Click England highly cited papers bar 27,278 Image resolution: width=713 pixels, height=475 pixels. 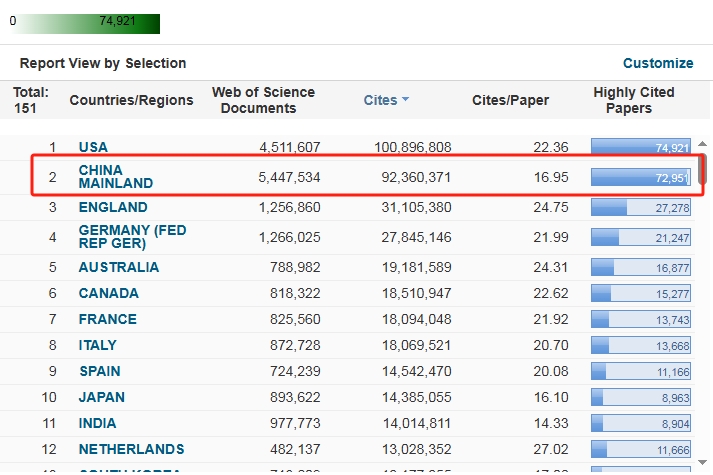coord(640,208)
